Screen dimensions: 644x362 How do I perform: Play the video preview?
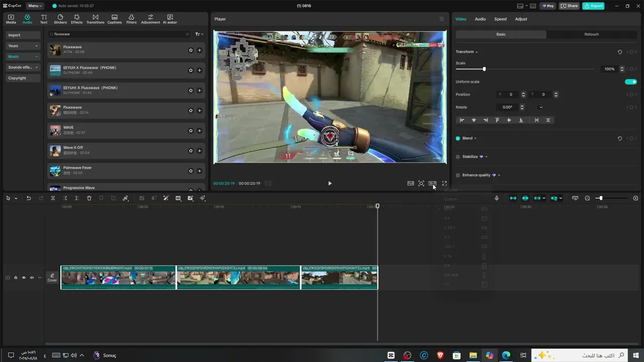pyautogui.click(x=330, y=184)
